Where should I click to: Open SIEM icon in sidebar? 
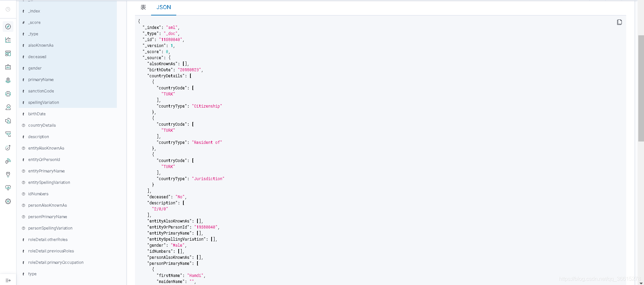pyautogui.click(x=8, y=161)
